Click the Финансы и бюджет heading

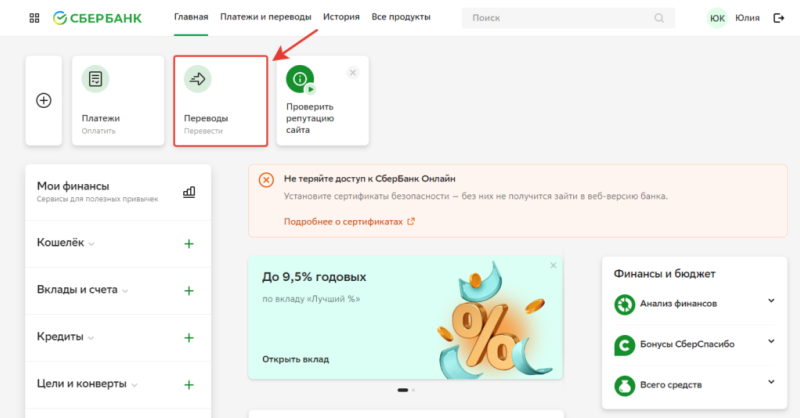[x=664, y=274]
